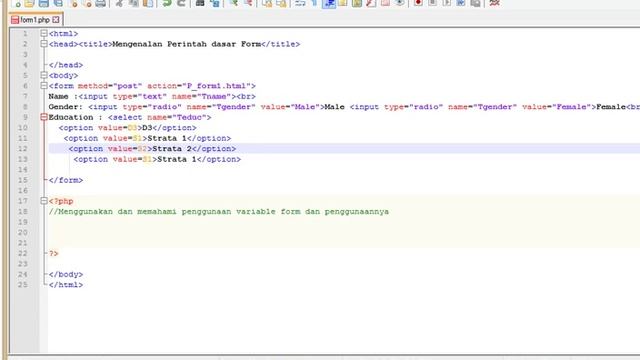
Task: Click the name value "Tname" on line 7
Action: [x=214, y=96]
